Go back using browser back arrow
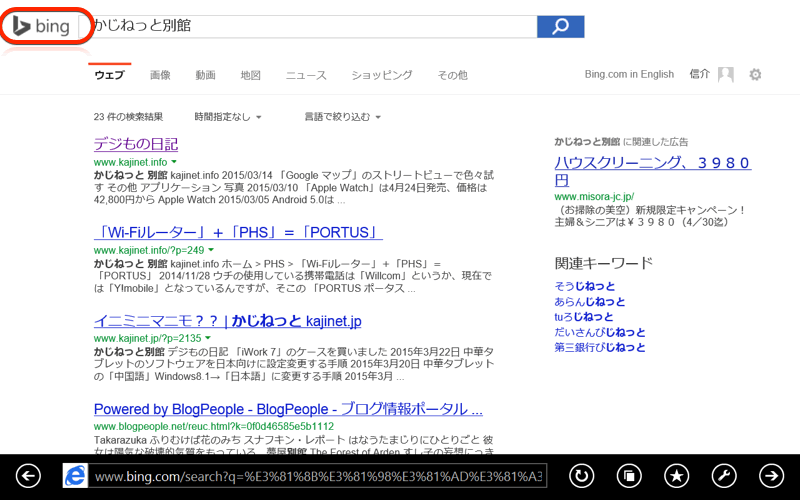 28,475
